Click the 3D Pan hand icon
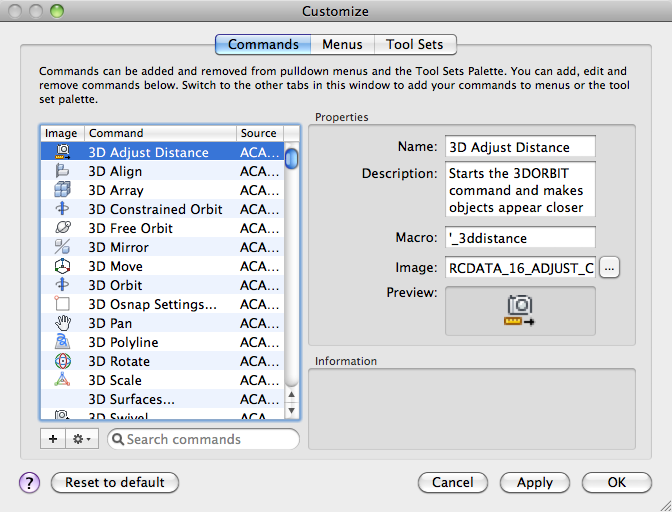 point(61,324)
